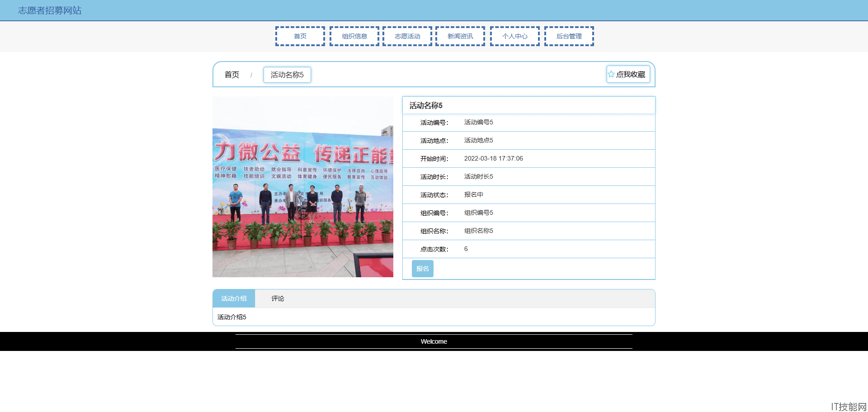The width and height of the screenshot is (868, 412).
Task: Click the 活动状态: label
Action: (x=434, y=195)
